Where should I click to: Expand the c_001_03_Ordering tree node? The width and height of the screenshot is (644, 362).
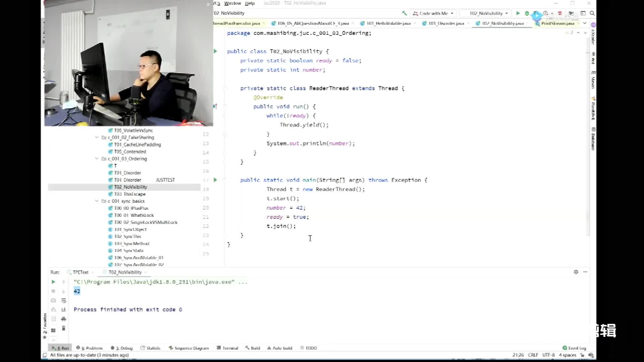97,158
